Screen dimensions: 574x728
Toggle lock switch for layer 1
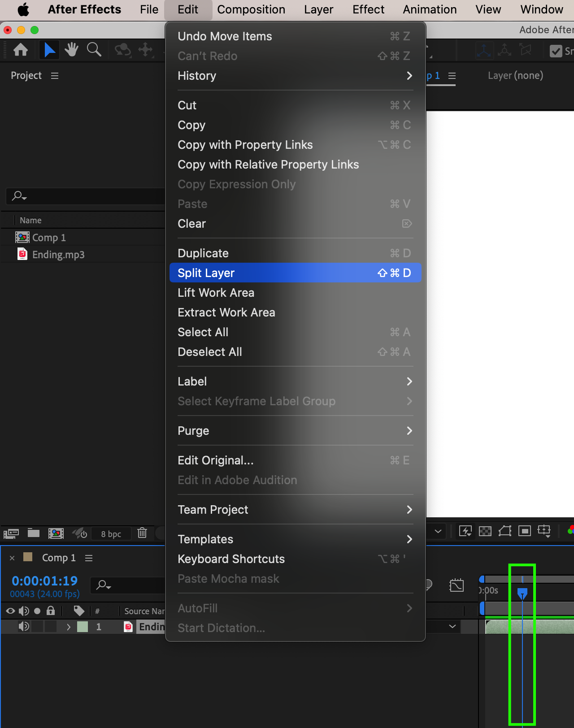click(51, 627)
